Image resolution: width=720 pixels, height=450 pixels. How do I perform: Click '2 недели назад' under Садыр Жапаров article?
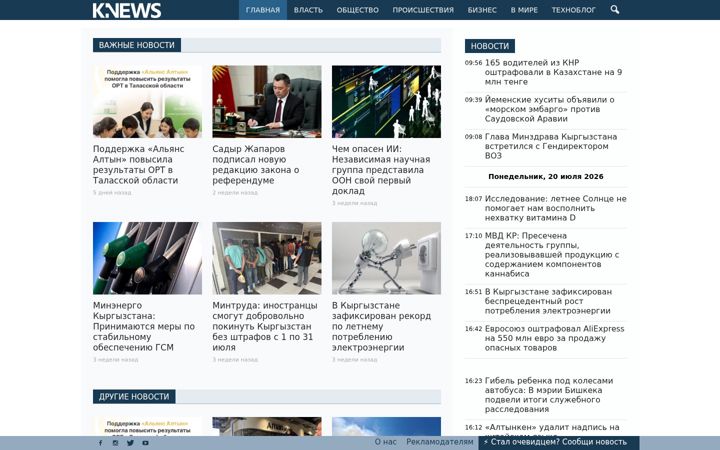(x=235, y=192)
